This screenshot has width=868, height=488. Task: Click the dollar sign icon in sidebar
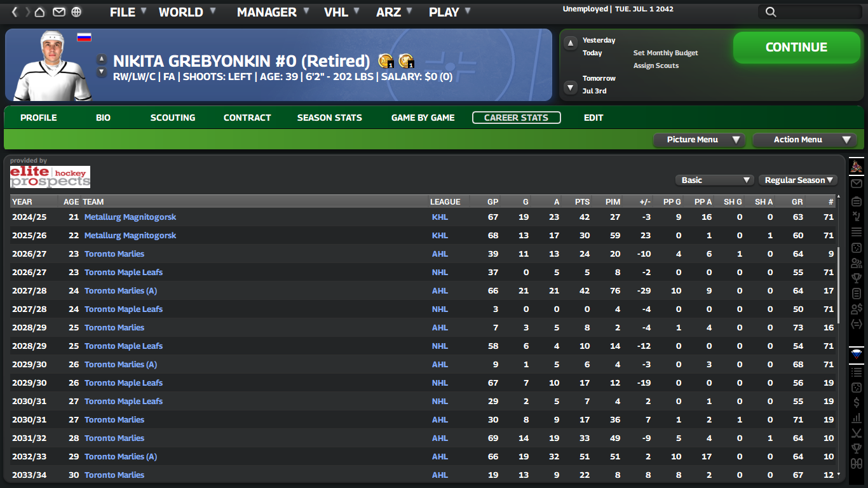pos(857,403)
